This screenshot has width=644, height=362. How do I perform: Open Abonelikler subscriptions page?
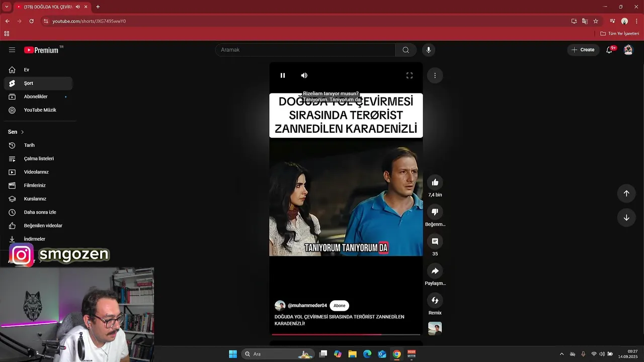[x=38, y=97]
